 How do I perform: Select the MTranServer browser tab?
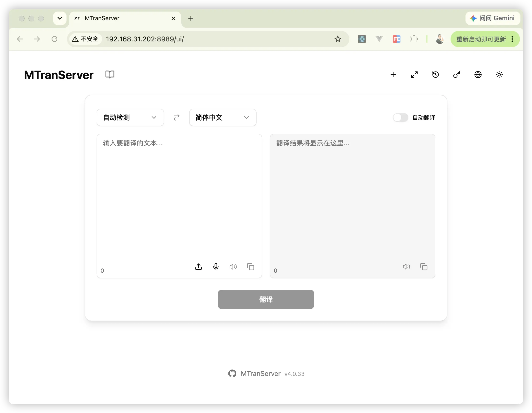125,19
